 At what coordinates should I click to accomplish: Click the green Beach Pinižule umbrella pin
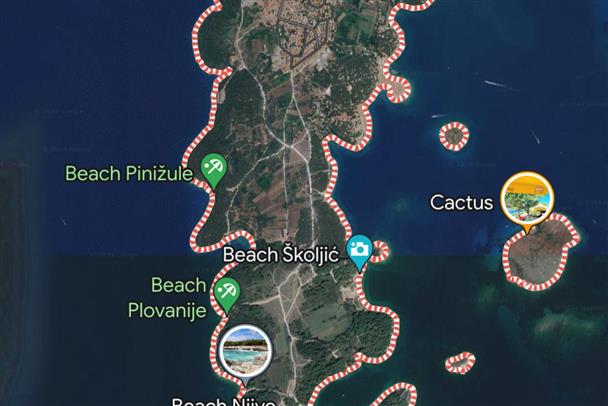[x=214, y=171]
